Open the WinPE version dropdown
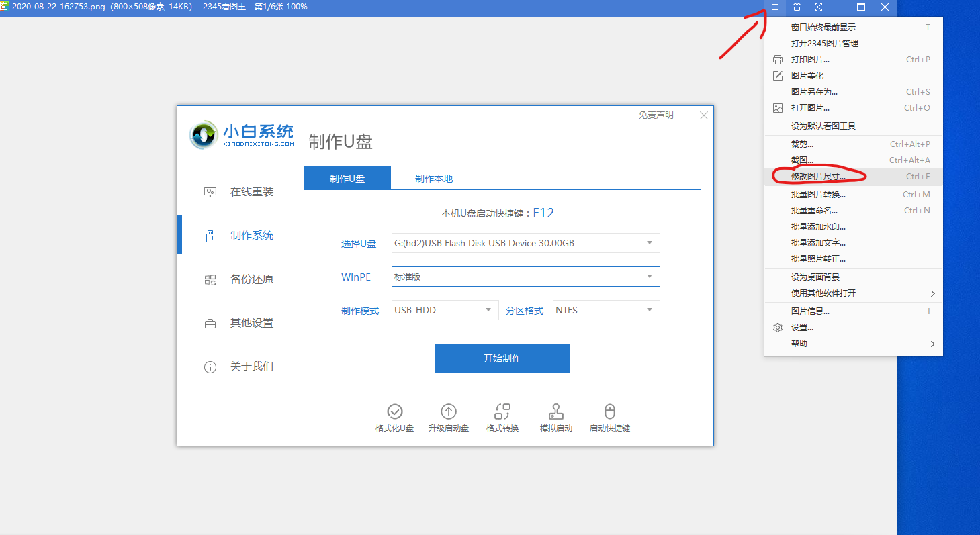980x535 pixels. [649, 277]
